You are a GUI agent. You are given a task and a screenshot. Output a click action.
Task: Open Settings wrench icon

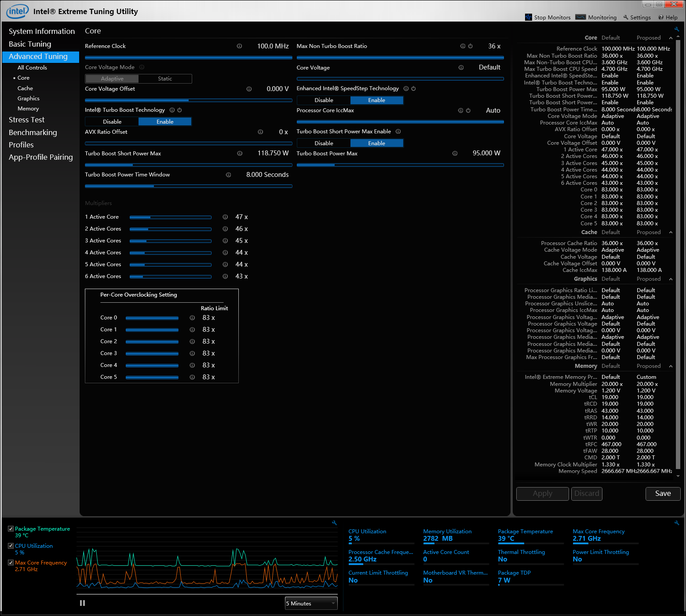(626, 18)
